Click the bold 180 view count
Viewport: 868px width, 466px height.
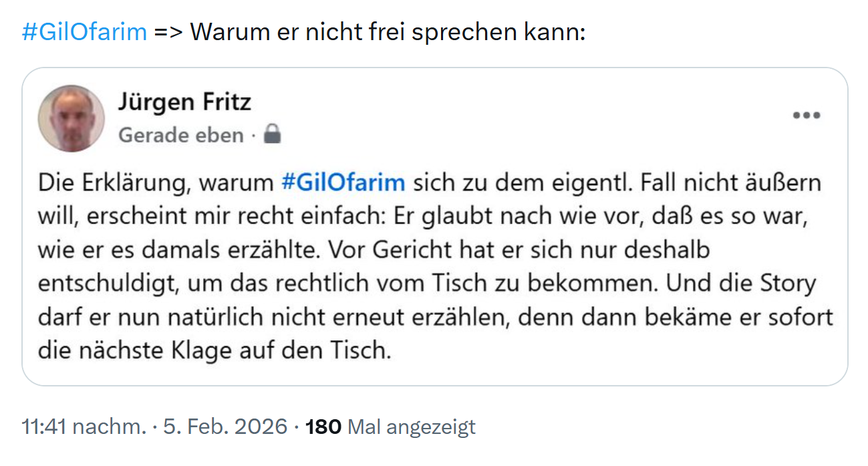[323, 427]
